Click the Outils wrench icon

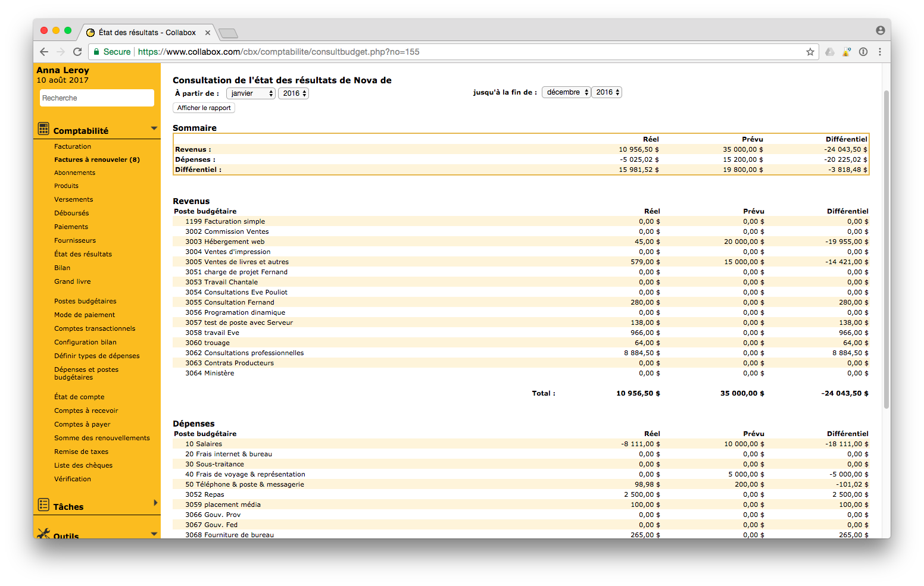coord(43,533)
